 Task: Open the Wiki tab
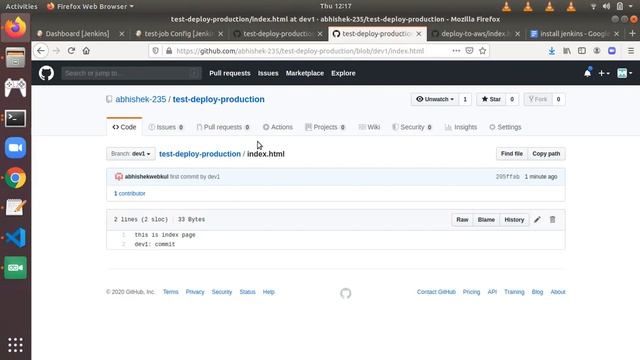369,127
